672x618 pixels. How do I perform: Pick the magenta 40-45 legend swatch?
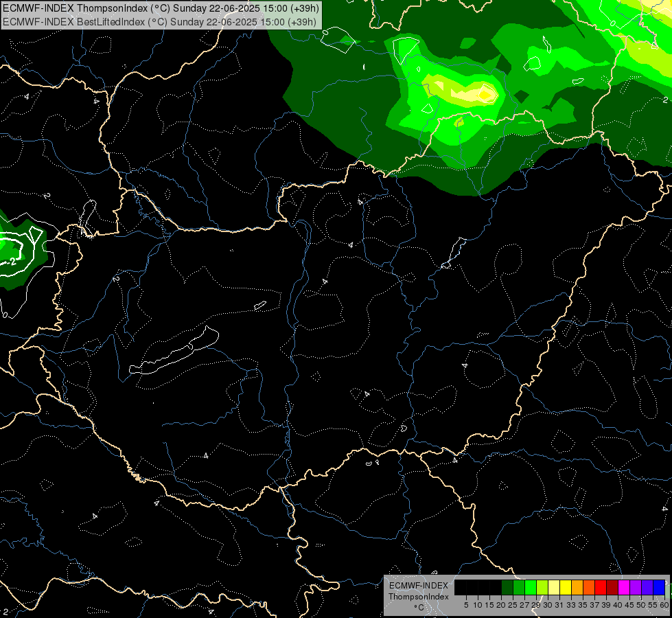pyautogui.click(x=624, y=587)
